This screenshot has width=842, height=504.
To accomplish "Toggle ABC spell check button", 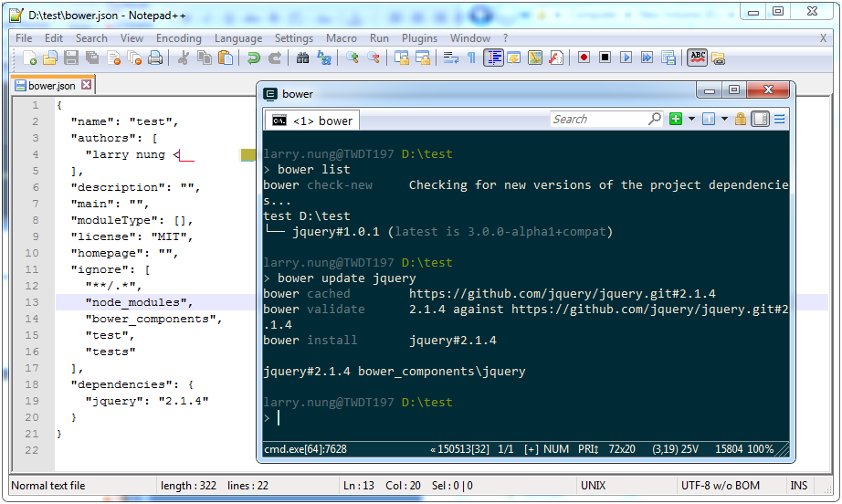I will click(x=697, y=58).
